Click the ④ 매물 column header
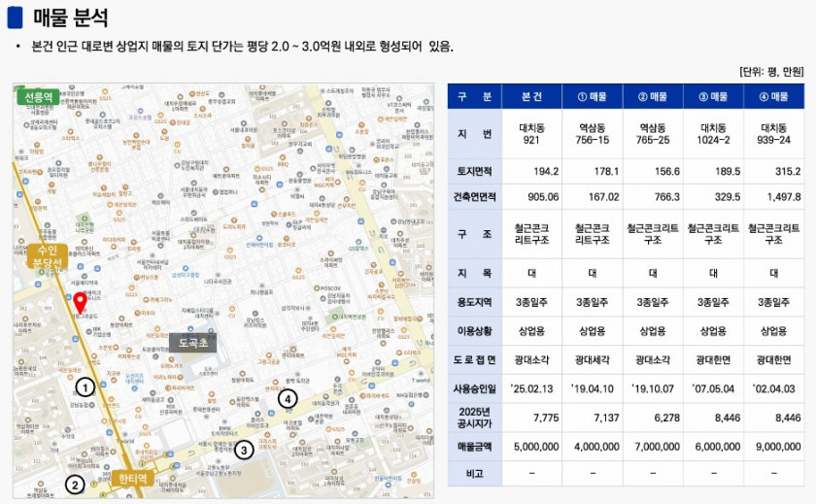Image resolution: width=816 pixels, height=504 pixels. (773, 97)
